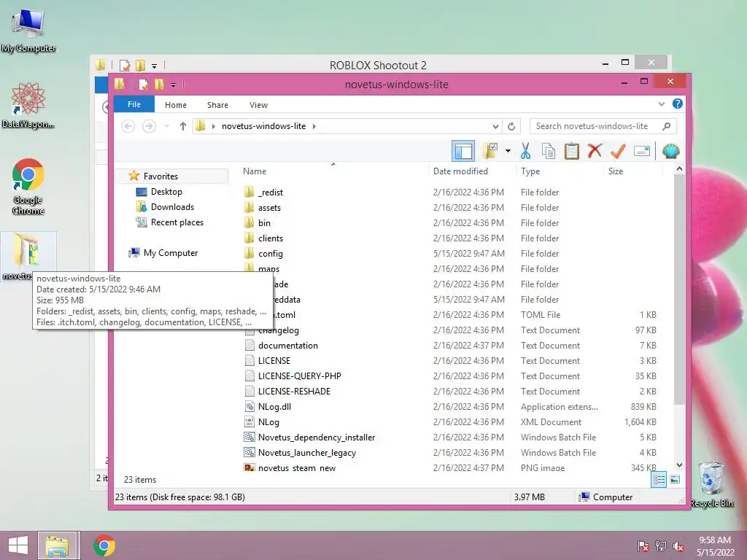Select the NLog.dll file
Screen dimensions: 747x560
coord(274,407)
